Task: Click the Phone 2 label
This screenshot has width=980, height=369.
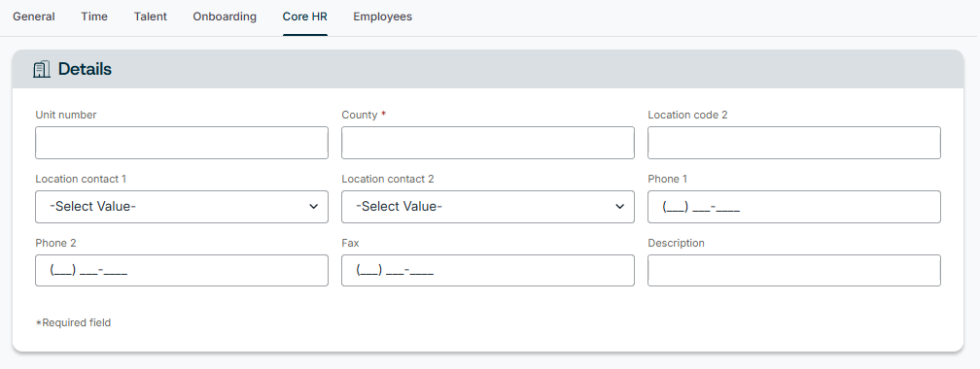Action: (x=55, y=243)
